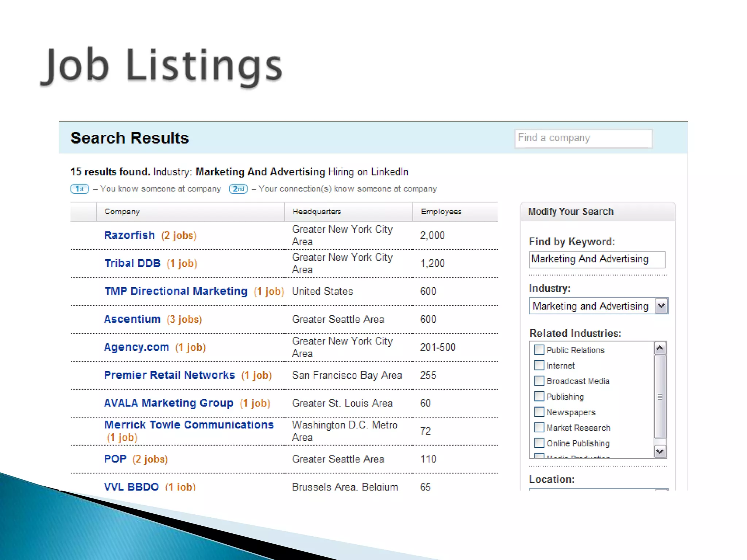Enable the Broadcast Media checkbox
The height and width of the screenshot is (560, 747).
(x=539, y=381)
